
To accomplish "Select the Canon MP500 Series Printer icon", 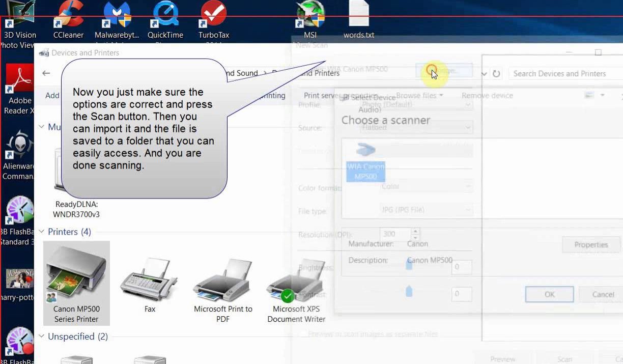I will point(76,283).
